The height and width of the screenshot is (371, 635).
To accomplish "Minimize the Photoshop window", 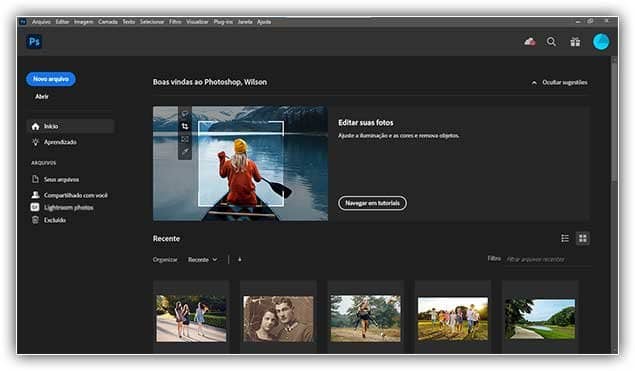I will (578, 21).
